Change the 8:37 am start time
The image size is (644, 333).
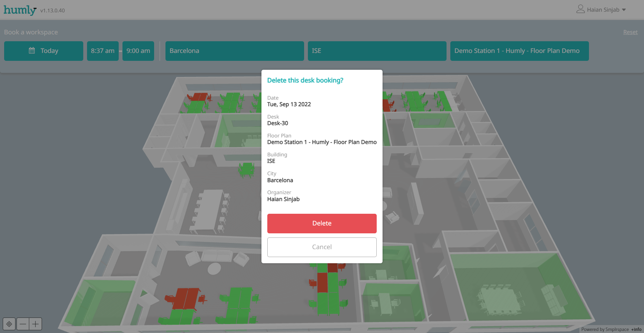[103, 51]
